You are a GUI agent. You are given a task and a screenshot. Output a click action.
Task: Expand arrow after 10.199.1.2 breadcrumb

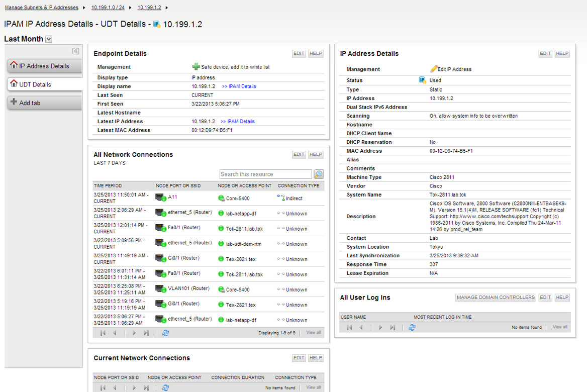[x=166, y=8]
